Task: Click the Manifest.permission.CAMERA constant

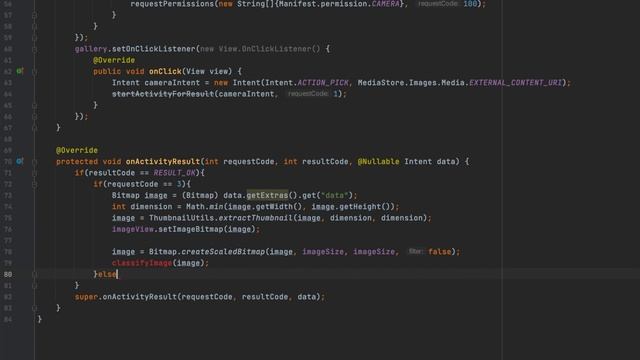Action: pyautogui.click(x=339, y=4)
